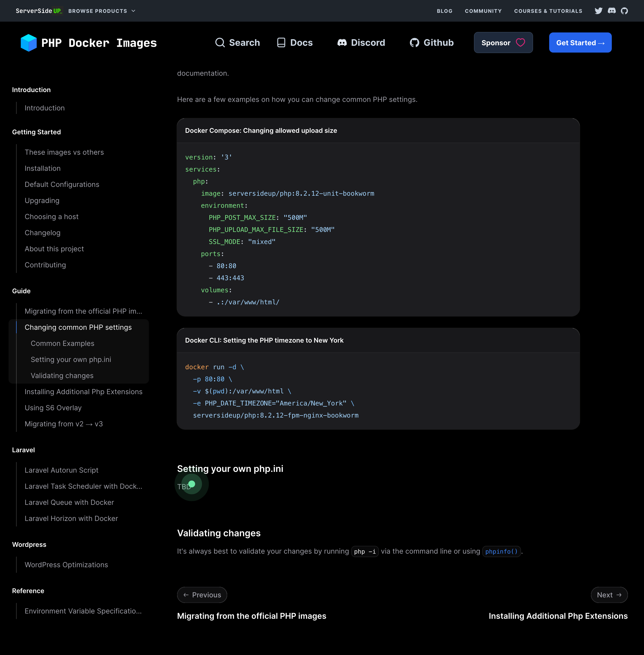
Task: Open Courses & Tutorials menu item
Action: [548, 11]
